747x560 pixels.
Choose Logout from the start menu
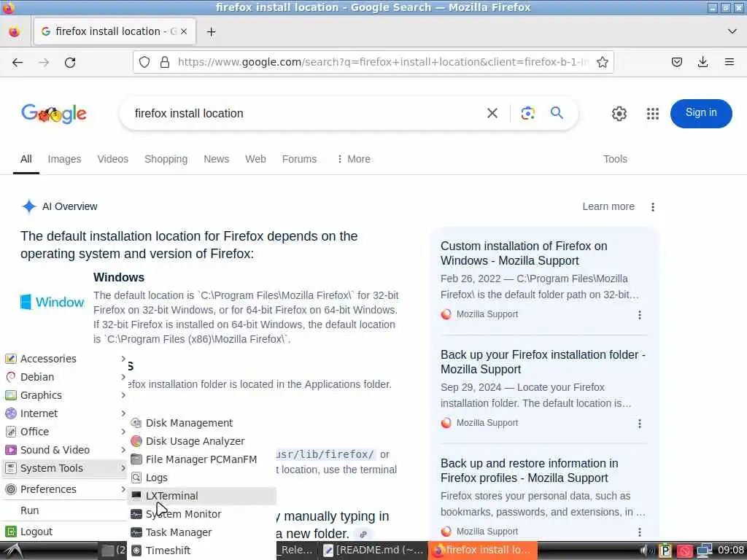click(65, 532)
